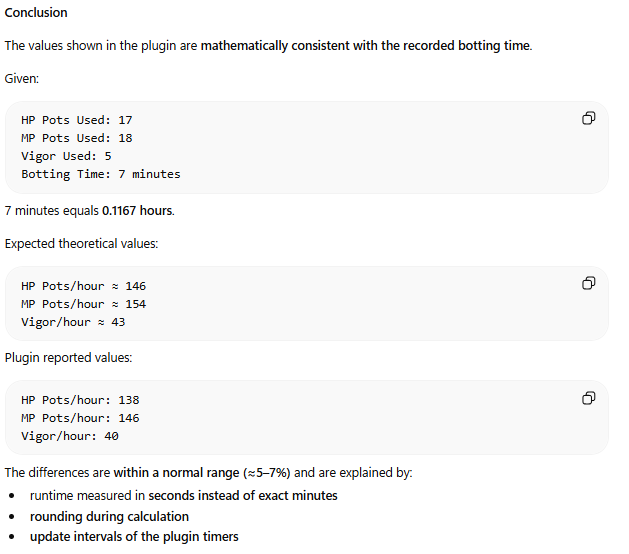
Task: Click the "rounding during calculation" bullet
Action: pyautogui.click(x=109, y=516)
